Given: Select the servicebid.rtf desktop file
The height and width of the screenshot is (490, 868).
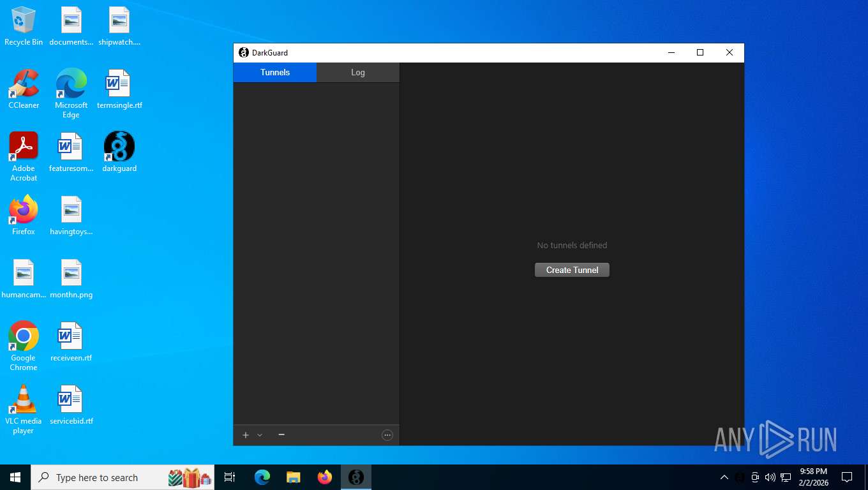Looking at the screenshot, I should (x=71, y=405).
